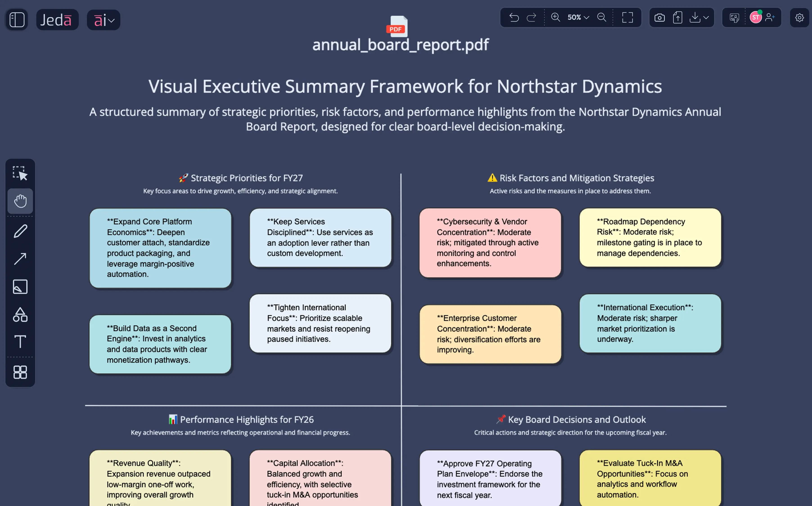Select the selection pointer tool

coord(20,173)
